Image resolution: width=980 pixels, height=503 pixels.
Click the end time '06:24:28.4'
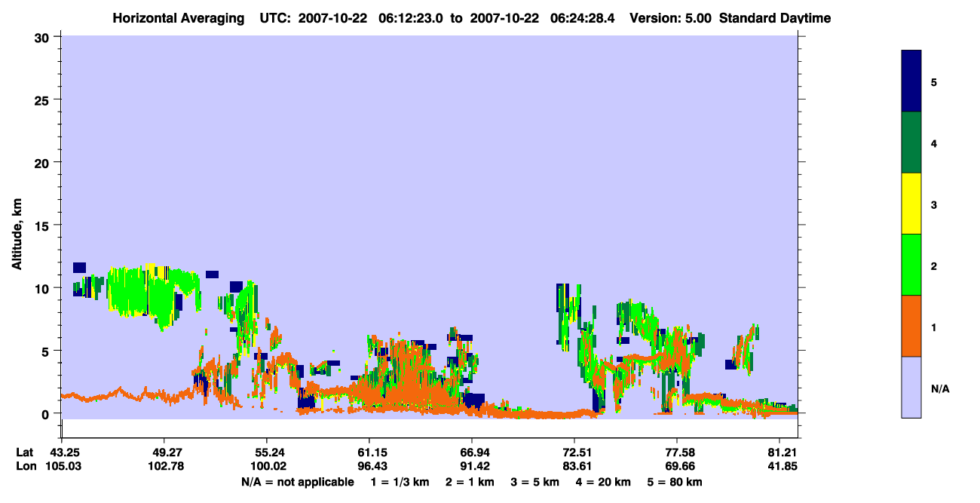point(581,18)
